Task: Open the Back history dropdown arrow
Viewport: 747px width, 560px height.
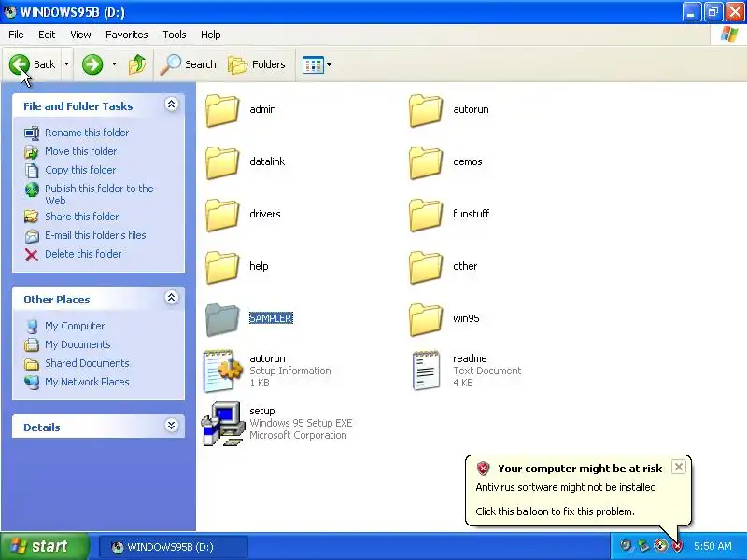Action: click(x=66, y=63)
